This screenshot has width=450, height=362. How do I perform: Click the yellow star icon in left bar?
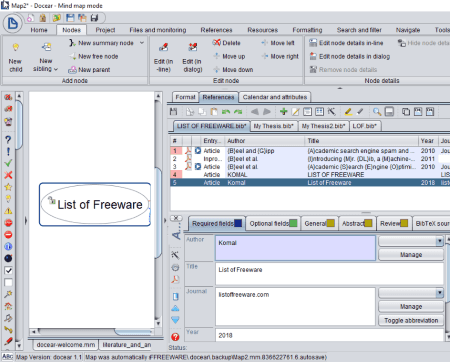point(8,187)
